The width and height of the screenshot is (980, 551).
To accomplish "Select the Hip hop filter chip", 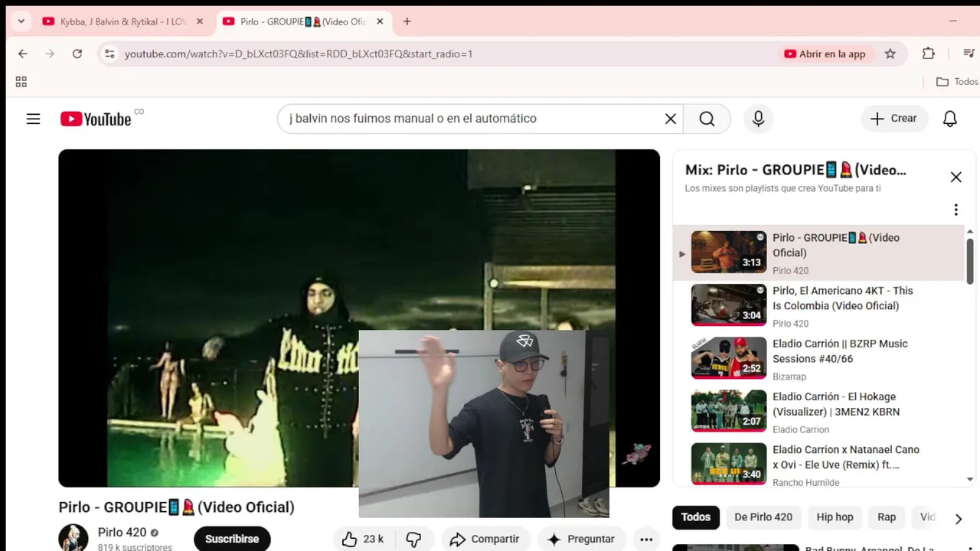I will point(835,517).
